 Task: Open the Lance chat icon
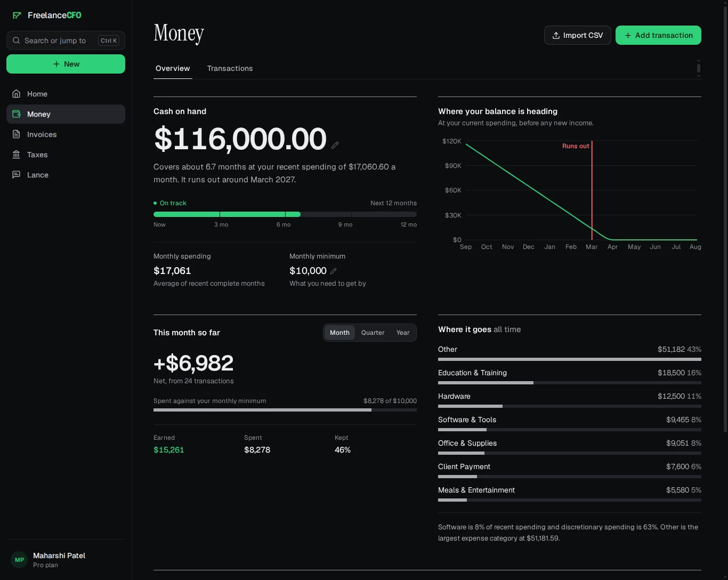click(x=17, y=175)
